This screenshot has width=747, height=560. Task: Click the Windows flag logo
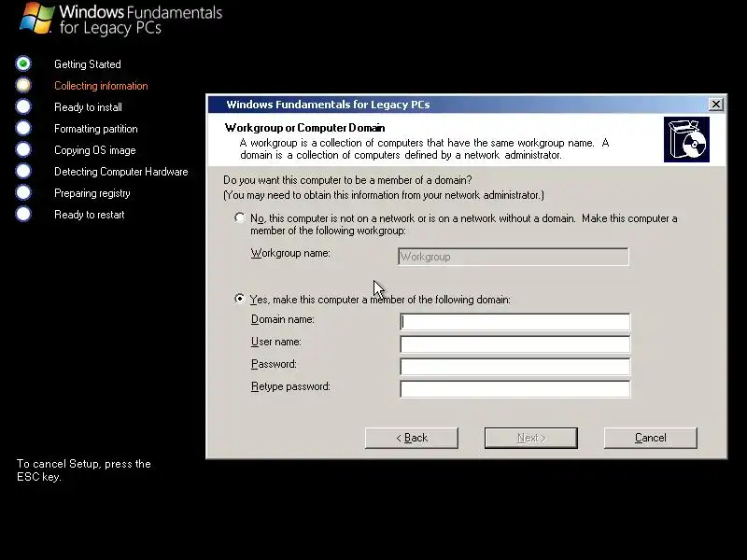(37, 18)
